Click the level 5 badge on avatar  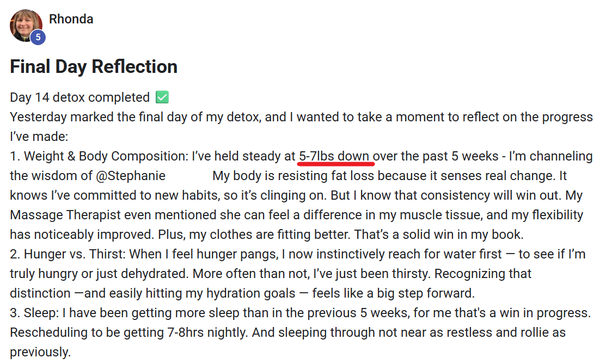[38, 38]
